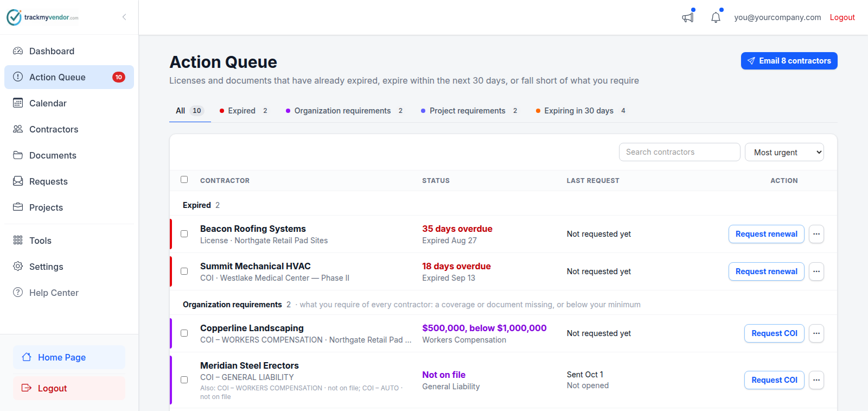868x411 pixels.
Task: Click the Home Page house icon
Action: [27, 357]
